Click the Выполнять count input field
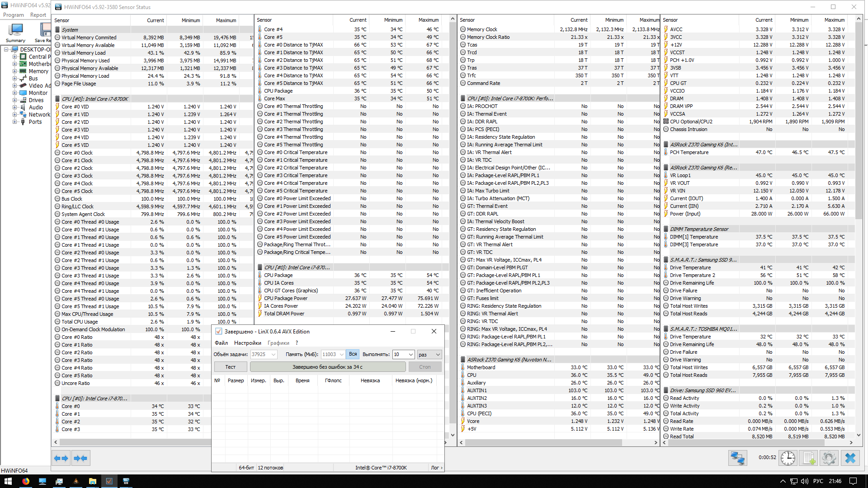 tap(400, 355)
